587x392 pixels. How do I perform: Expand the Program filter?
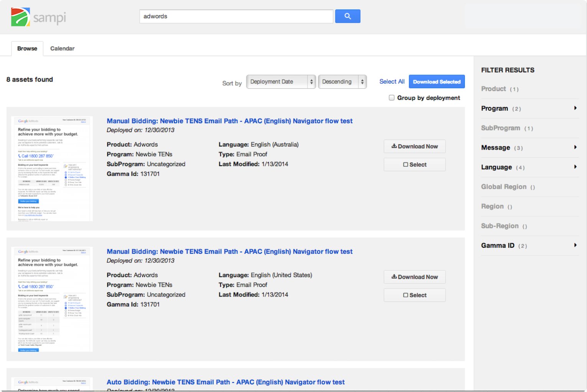pos(575,108)
